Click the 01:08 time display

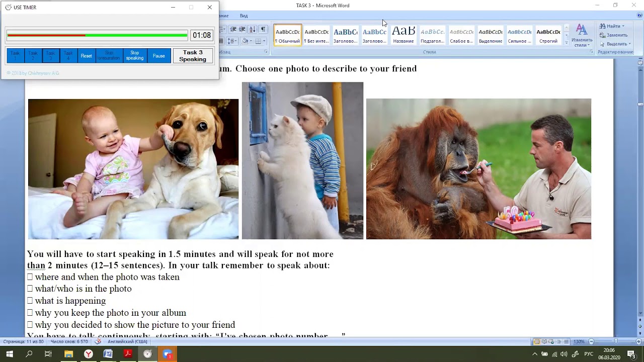(202, 35)
